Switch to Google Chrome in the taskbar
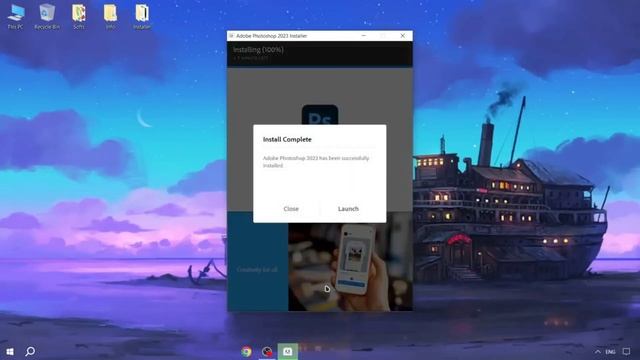The image size is (640, 360). point(246,351)
